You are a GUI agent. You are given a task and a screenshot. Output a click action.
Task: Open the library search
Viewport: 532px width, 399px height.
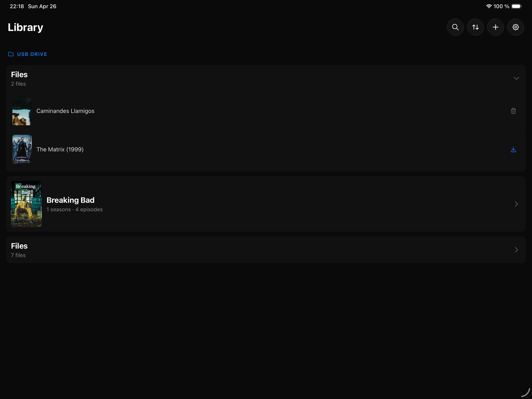point(455,27)
